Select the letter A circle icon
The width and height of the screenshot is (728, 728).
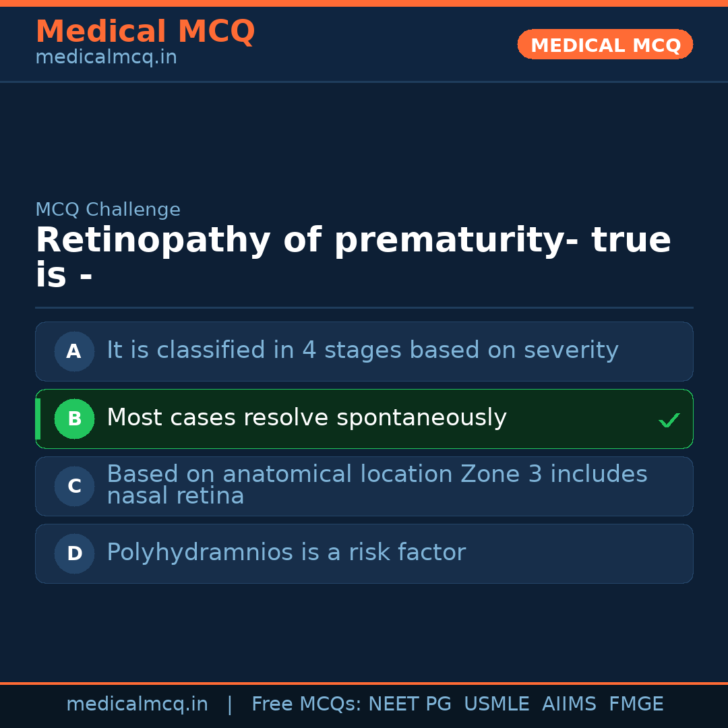[x=74, y=351]
